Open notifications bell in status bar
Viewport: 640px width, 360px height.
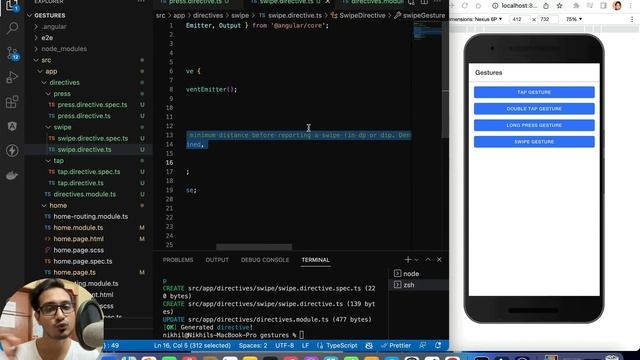[438, 345]
